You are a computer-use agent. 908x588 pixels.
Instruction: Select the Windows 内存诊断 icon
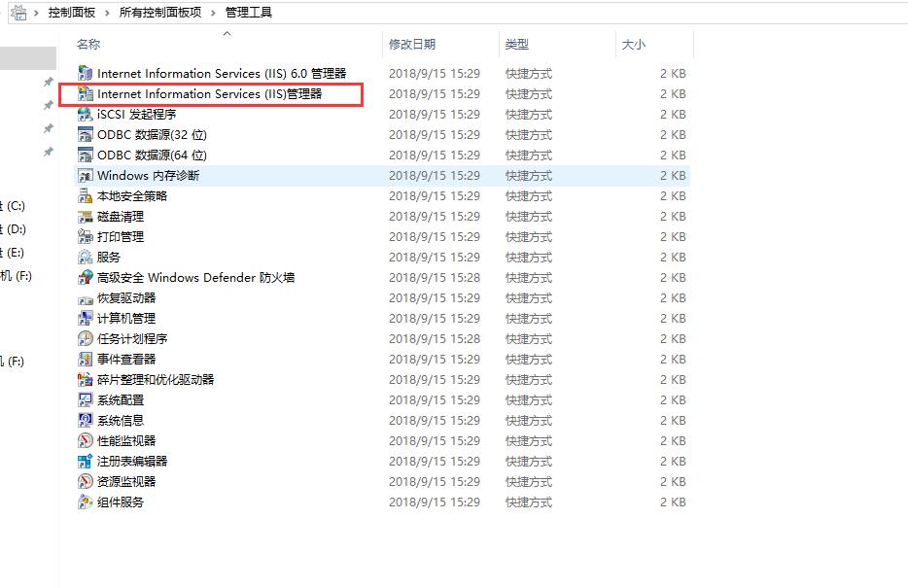[x=86, y=175]
